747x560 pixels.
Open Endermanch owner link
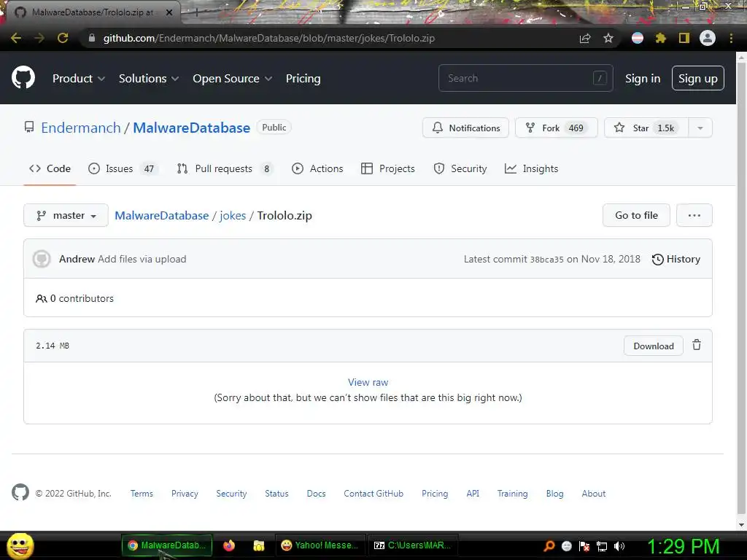pos(80,128)
